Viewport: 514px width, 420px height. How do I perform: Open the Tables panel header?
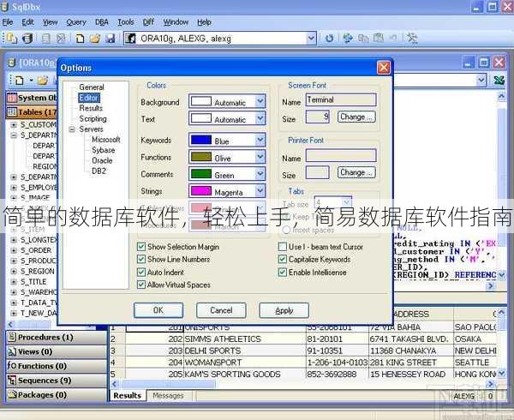(32, 112)
